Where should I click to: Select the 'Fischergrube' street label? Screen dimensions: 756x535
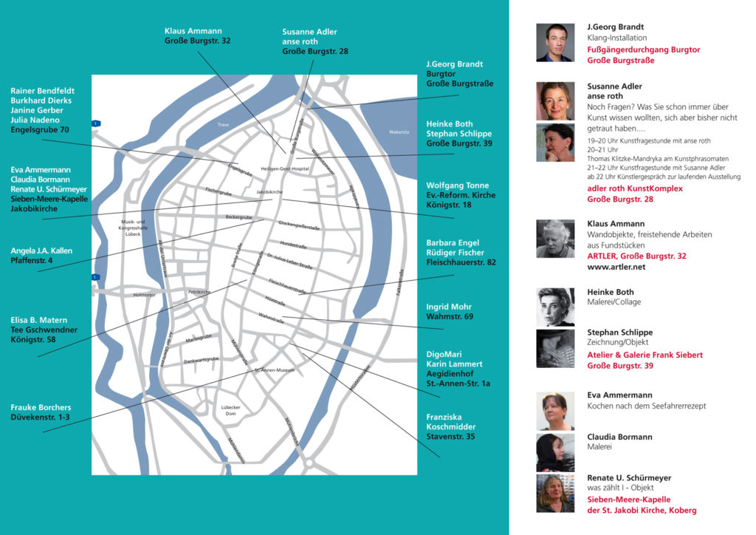click(219, 191)
